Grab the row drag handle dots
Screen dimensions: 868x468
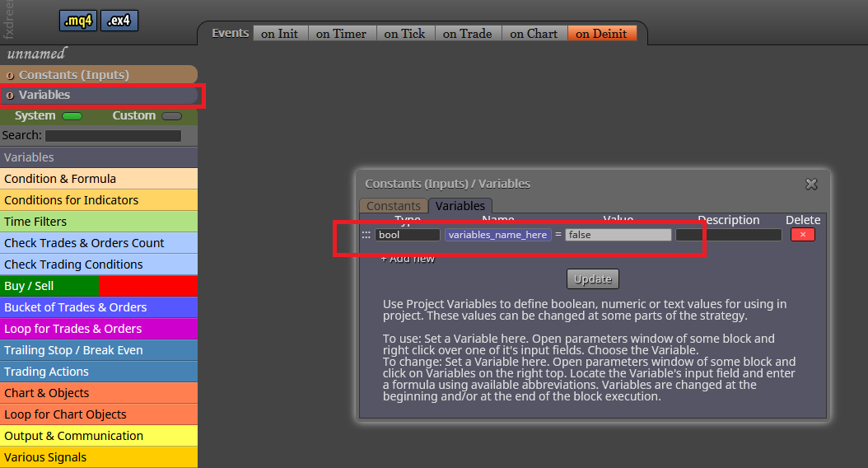366,235
